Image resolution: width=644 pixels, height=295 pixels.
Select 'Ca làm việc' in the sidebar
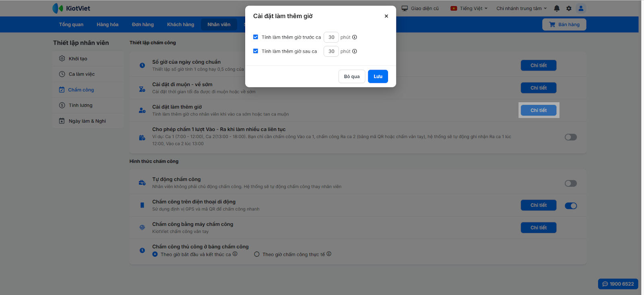tap(88, 74)
